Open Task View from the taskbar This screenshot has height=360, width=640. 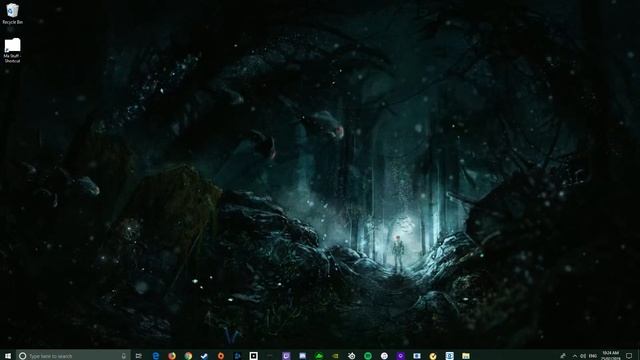coord(139,356)
